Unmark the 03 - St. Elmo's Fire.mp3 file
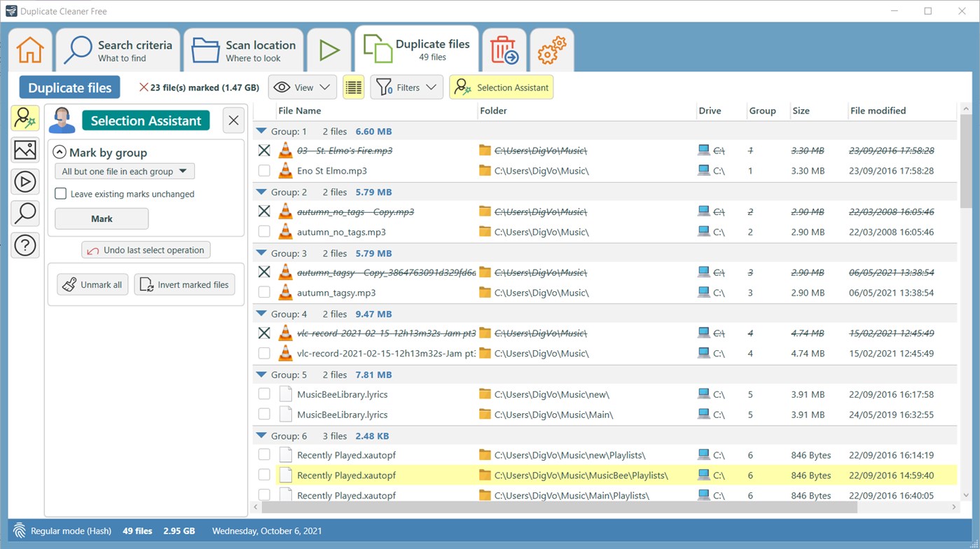Screen dimensions: 980x549 point(264,150)
